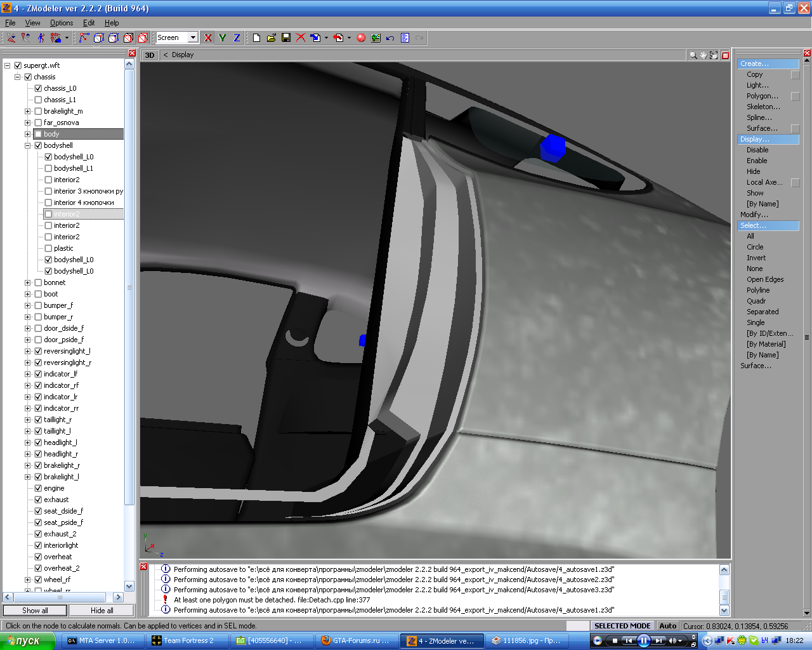This screenshot has width=812, height=650.
Task: Uncheck the interiorlight node checkbox
Action: pyautogui.click(x=38, y=545)
